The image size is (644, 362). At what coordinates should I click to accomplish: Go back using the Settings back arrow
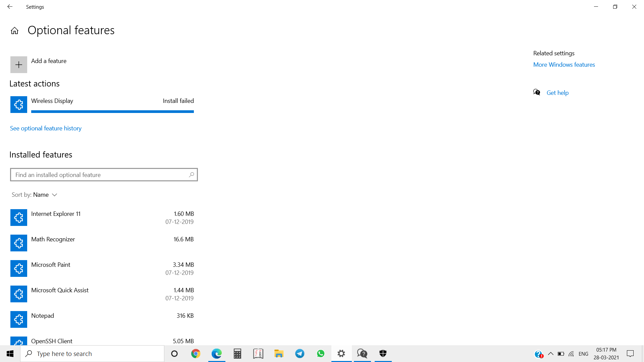[x=10, y=7]
